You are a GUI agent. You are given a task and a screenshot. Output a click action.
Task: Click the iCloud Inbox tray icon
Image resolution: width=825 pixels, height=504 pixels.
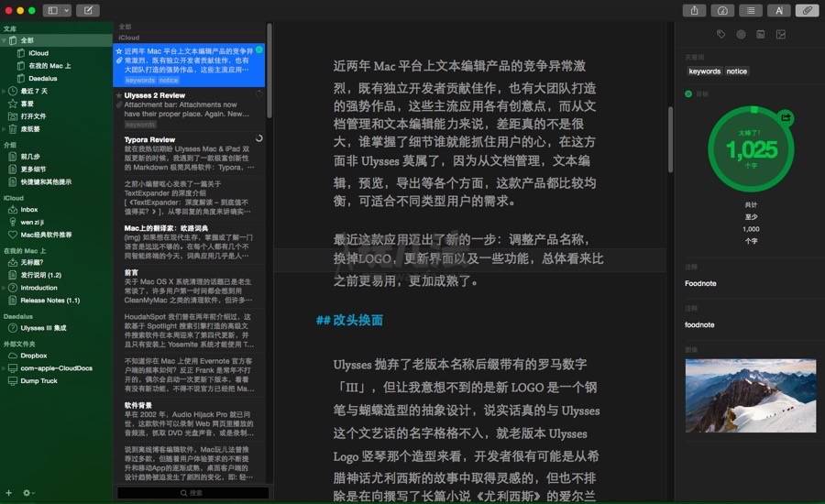point(13,209)
